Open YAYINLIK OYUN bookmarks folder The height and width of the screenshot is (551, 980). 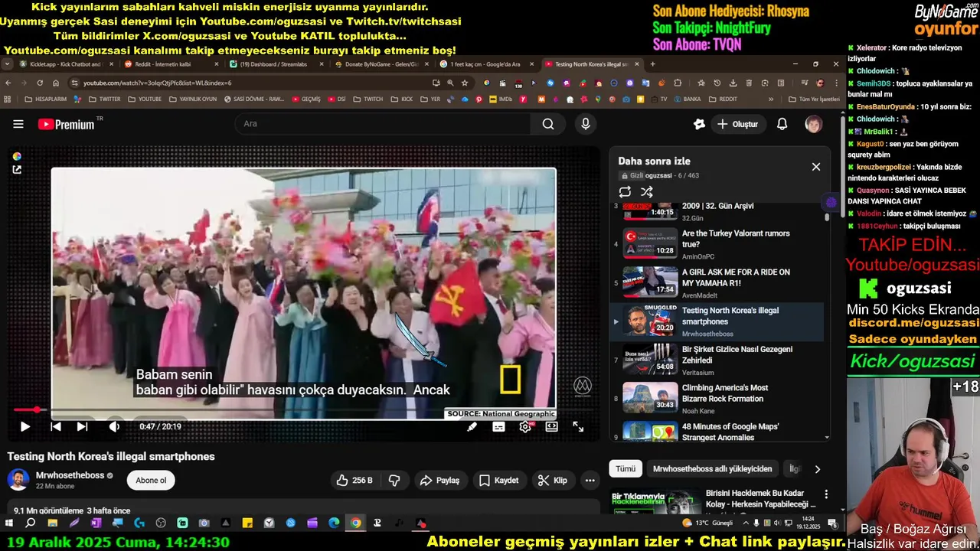[193, 99]
